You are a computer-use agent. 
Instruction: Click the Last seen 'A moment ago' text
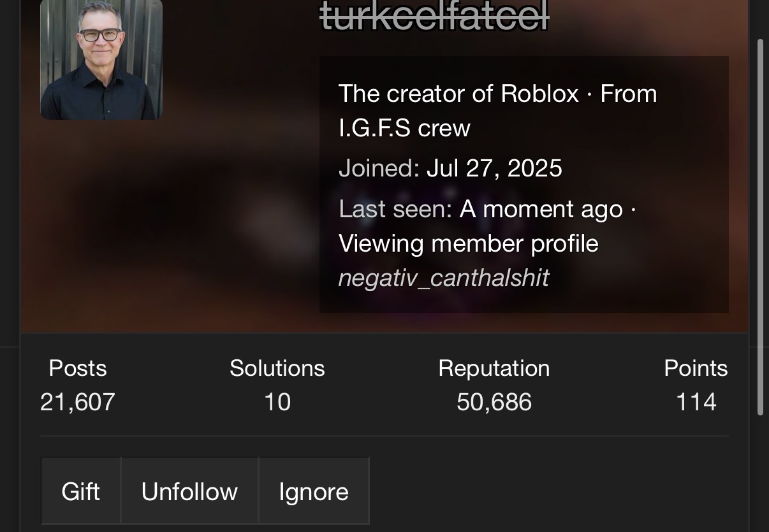(541, 209)
